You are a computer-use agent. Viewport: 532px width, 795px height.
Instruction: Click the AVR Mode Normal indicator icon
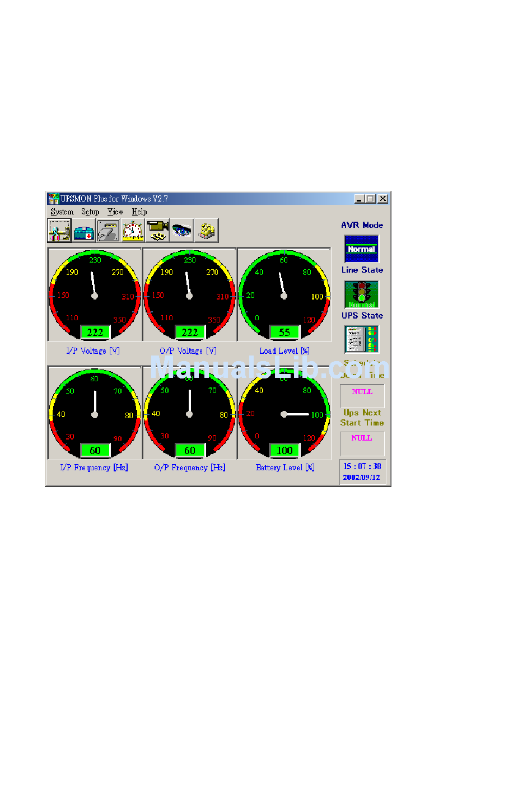[x=362, y=249]
